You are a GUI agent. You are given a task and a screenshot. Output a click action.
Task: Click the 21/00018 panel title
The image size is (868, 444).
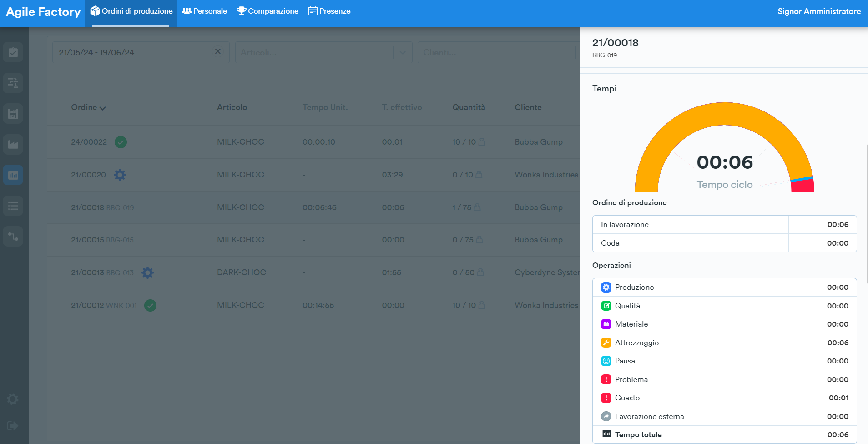click(x=615, y=43)
